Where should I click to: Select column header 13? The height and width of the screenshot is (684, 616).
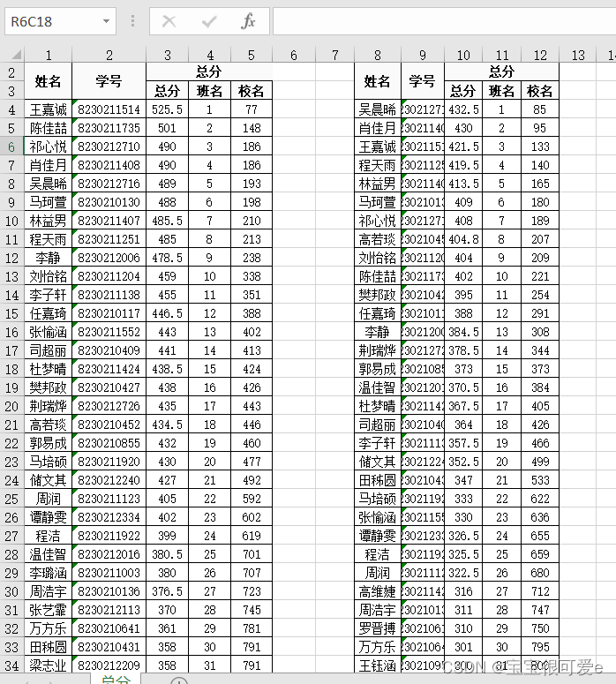point(578,55)
